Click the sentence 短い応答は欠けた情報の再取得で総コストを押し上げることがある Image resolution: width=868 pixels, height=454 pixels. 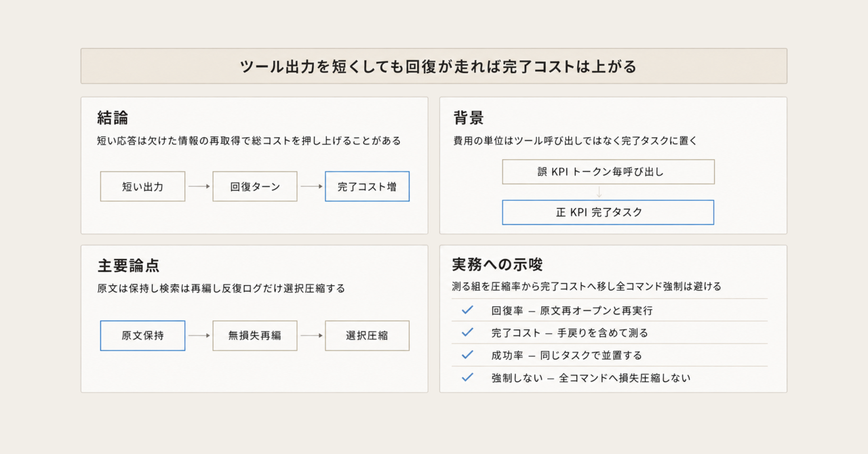[x=250, y=141]
